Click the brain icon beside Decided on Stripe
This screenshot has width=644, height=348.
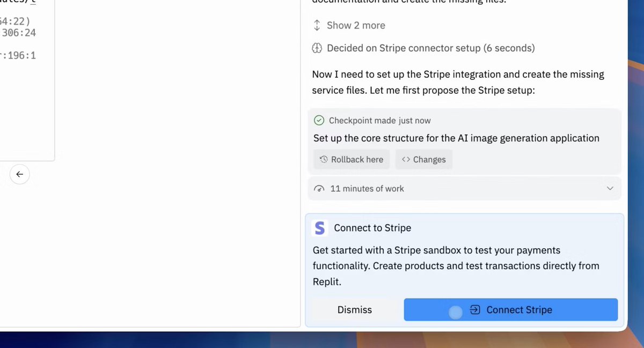[317, 48]
